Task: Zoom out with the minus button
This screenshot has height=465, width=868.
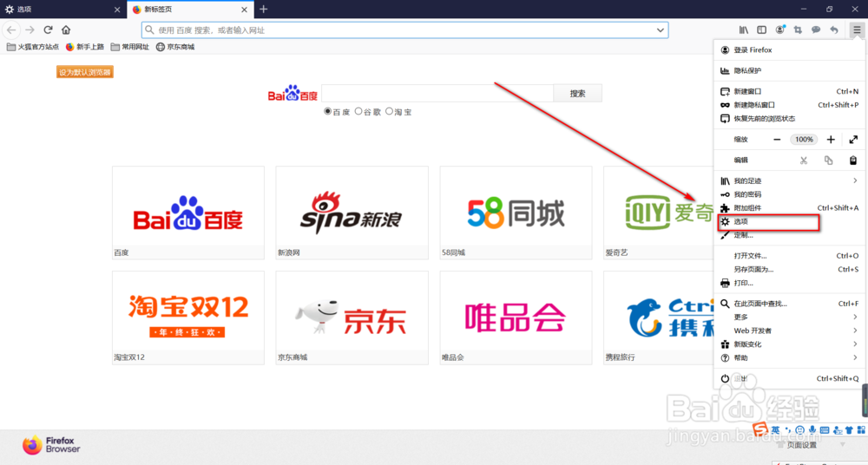Action: click(777, 140)
